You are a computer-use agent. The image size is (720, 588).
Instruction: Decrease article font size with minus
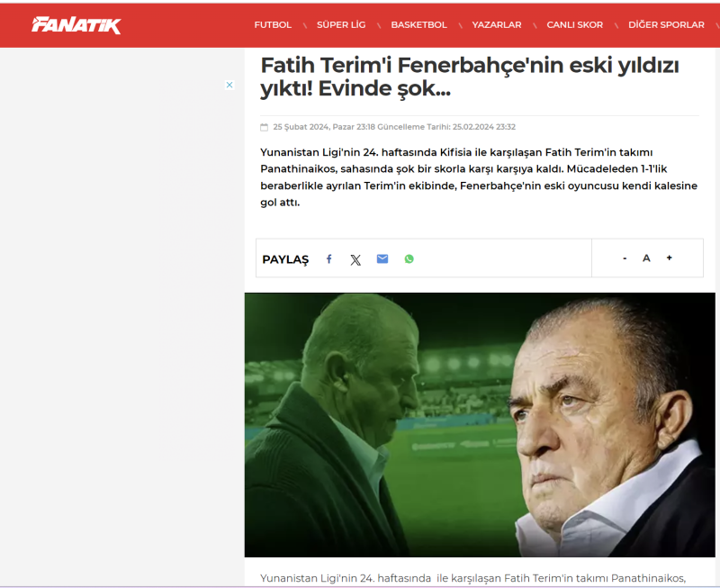(x=625, y=258)
